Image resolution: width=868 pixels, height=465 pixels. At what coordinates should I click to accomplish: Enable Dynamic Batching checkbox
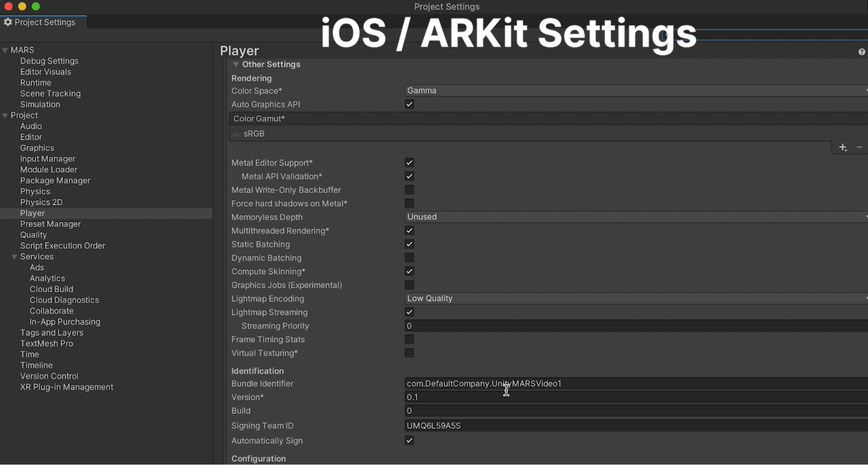(x=409, y=257)
